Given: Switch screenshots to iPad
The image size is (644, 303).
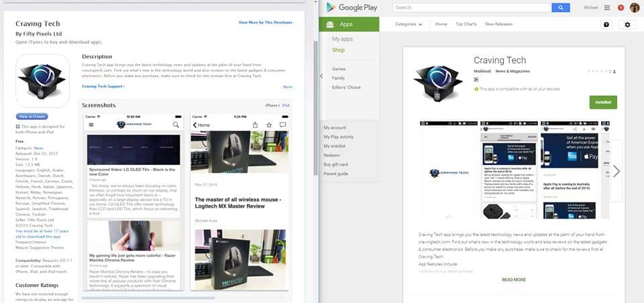Looking at the screenshot, I should 286,105.
